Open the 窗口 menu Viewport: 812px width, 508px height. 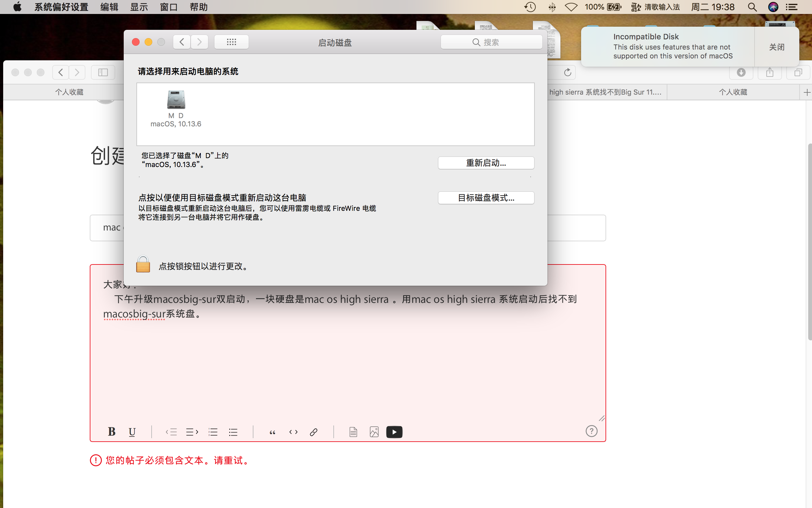[169, 7]
